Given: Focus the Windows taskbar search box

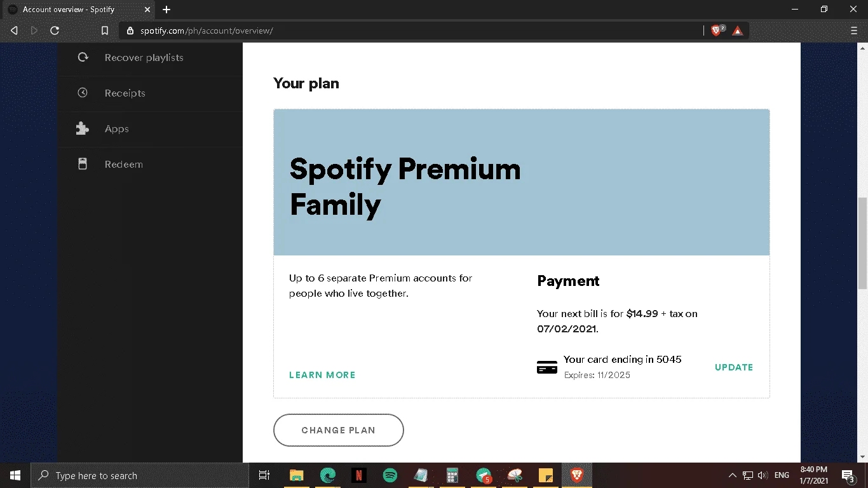Looking at the screenshot, I should coord(140,475).
